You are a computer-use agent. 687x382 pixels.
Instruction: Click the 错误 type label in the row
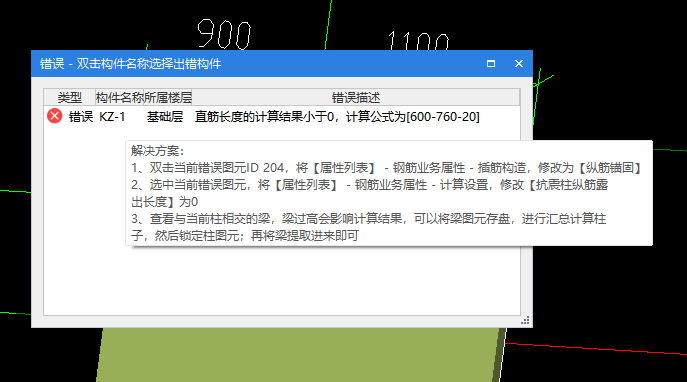(81, 117)
